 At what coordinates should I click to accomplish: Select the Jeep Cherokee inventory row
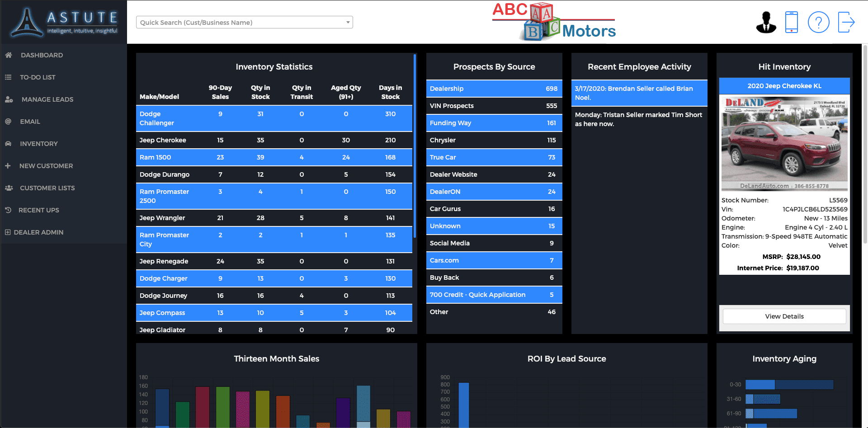[x=274, y=140]
